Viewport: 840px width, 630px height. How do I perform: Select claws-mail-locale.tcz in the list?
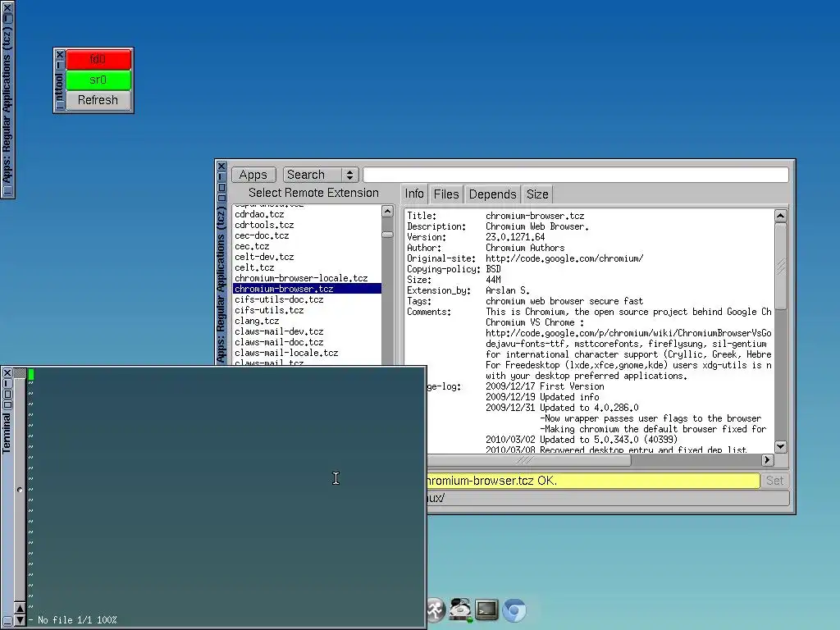[307, 353]
